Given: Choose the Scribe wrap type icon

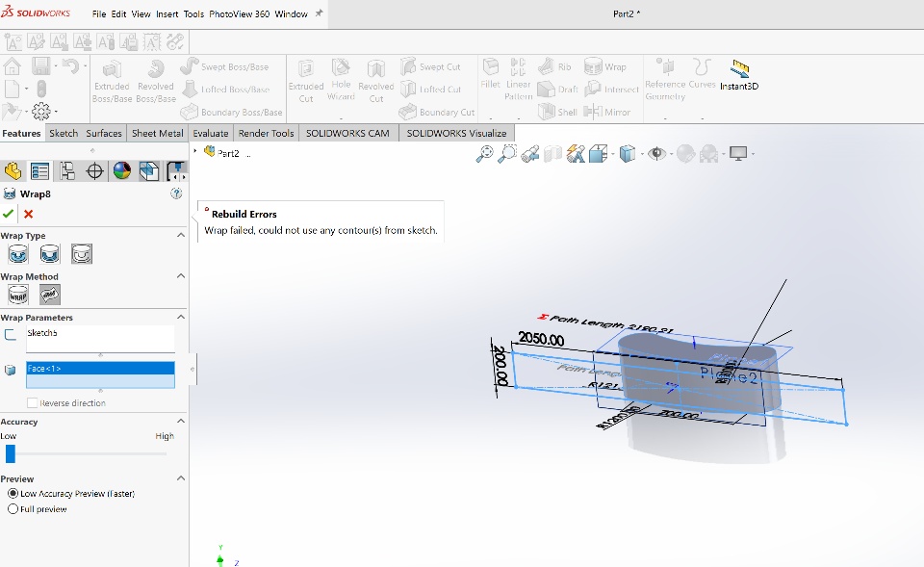Looking at the screenshot, I should click(x=82, y=254).
